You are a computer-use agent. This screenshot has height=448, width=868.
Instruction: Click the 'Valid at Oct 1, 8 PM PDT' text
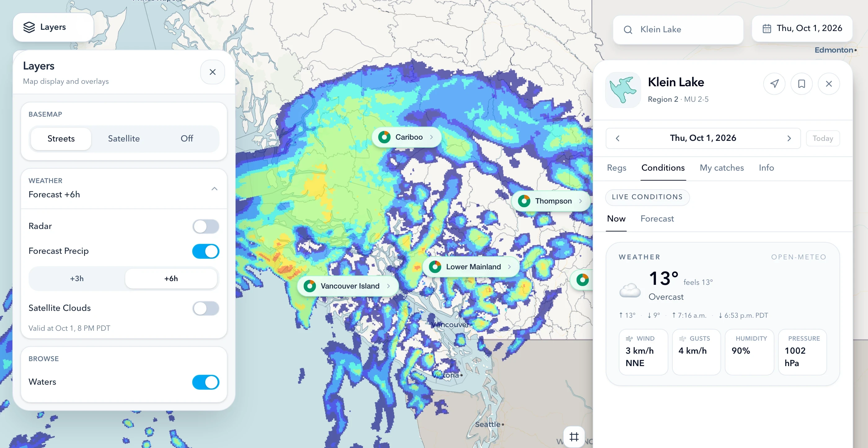69,328
